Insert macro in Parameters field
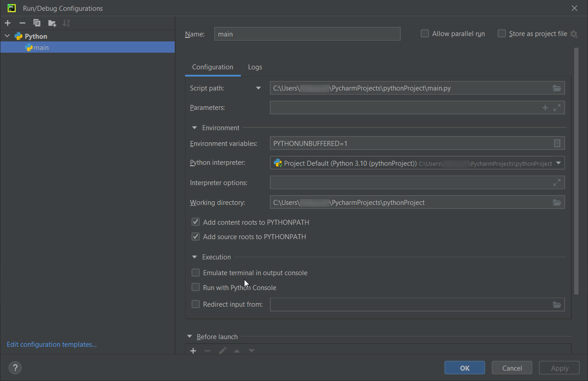Viewport: 588px width, 381px height. pos(545,108)
